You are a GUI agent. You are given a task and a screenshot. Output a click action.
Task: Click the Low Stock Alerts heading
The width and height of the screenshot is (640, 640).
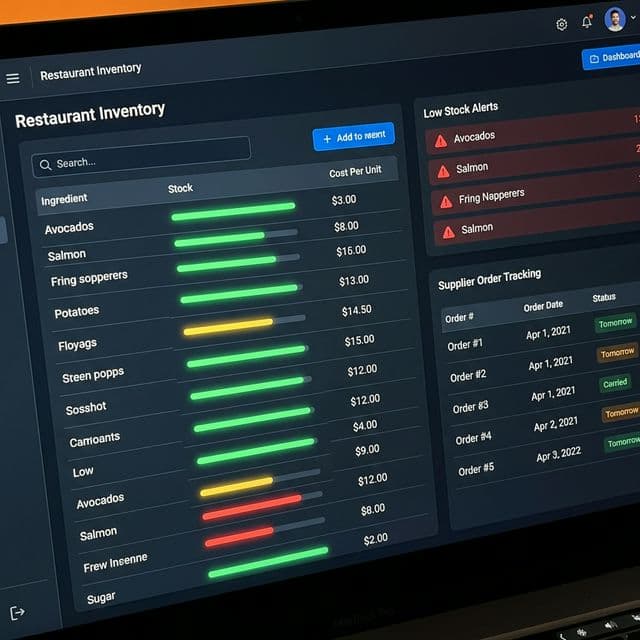(x=460, y=109)
